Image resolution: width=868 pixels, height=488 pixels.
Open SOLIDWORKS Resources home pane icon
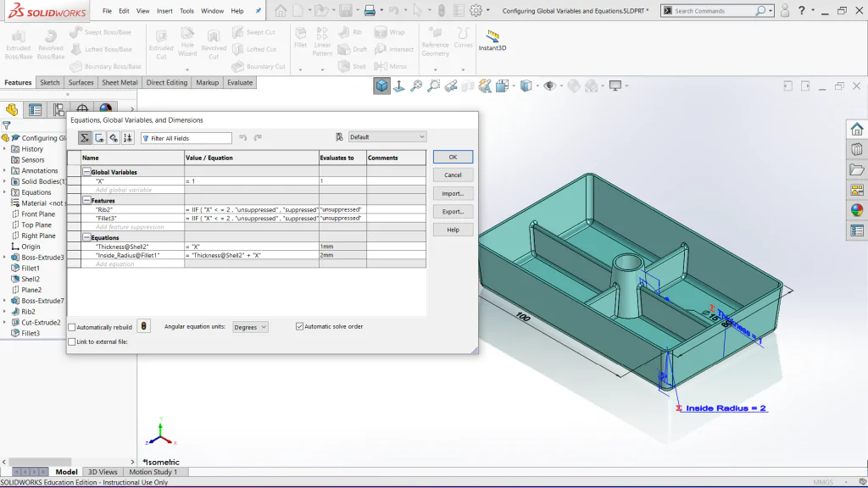[x=857, y=129]
